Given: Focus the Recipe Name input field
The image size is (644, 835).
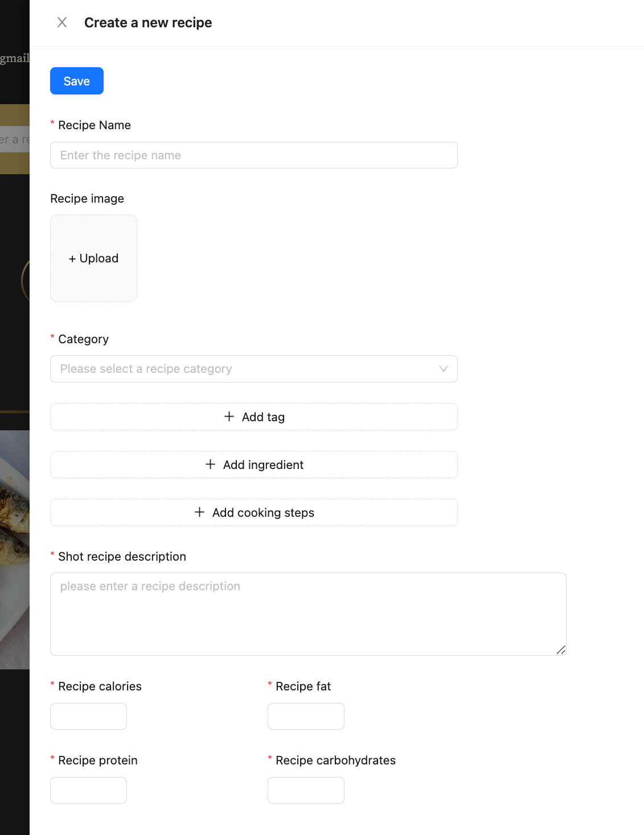Looking at the screenshot, I should pos(254,155).
